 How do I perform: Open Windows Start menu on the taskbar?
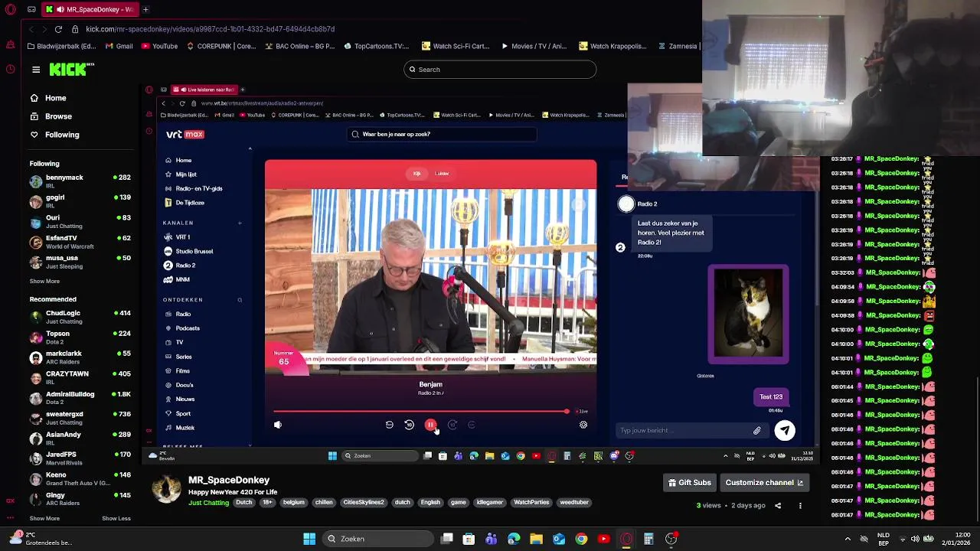309,539
